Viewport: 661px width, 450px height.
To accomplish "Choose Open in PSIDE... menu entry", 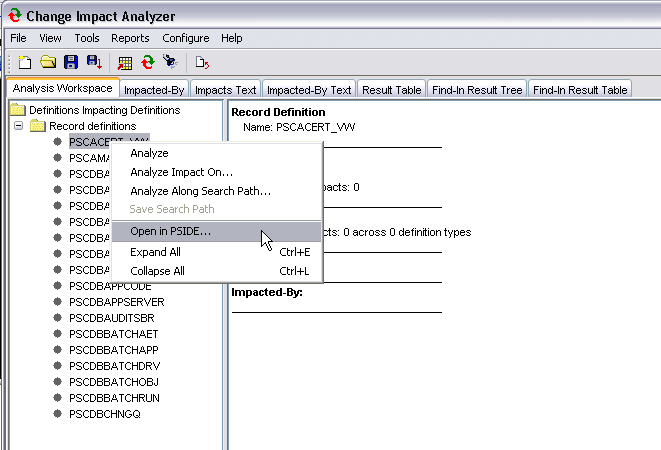I will point(217,232).
